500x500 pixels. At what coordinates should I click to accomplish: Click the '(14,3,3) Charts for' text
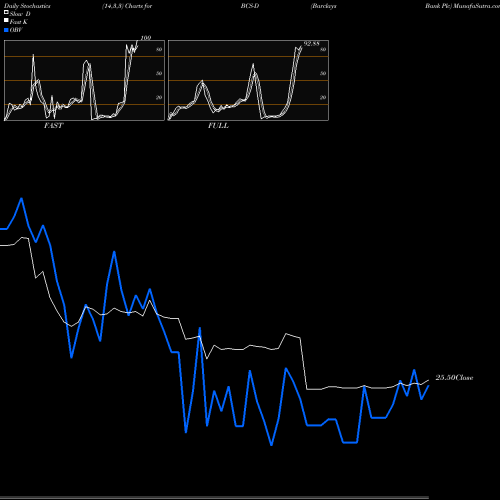tap(127, 6)
